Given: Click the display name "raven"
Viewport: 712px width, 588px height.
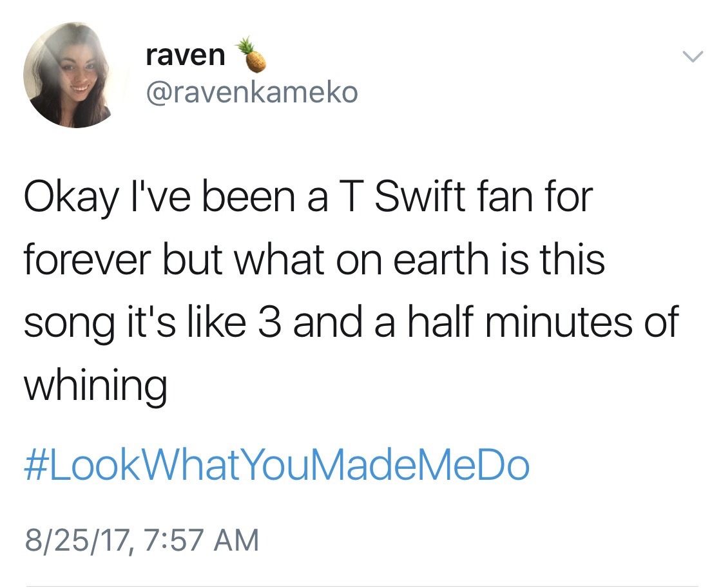Looking at the screenshot, I should pyautogui.click(x=185, y=56).
